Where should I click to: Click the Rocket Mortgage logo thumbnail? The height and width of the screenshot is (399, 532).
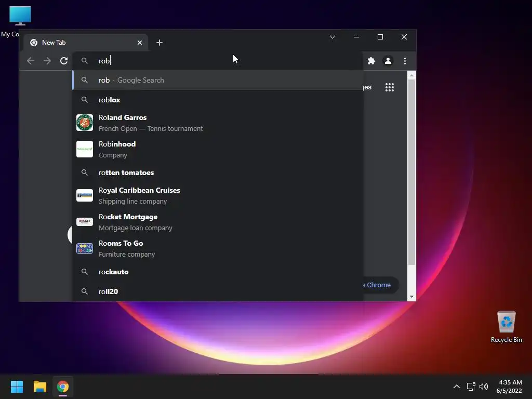(85, 222)
